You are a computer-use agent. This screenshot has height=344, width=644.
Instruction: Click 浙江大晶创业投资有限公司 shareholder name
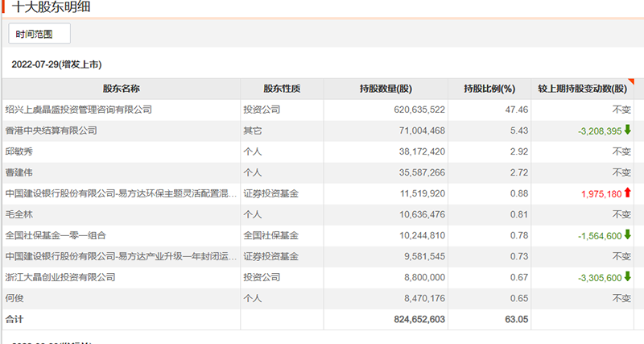[60, 276]
